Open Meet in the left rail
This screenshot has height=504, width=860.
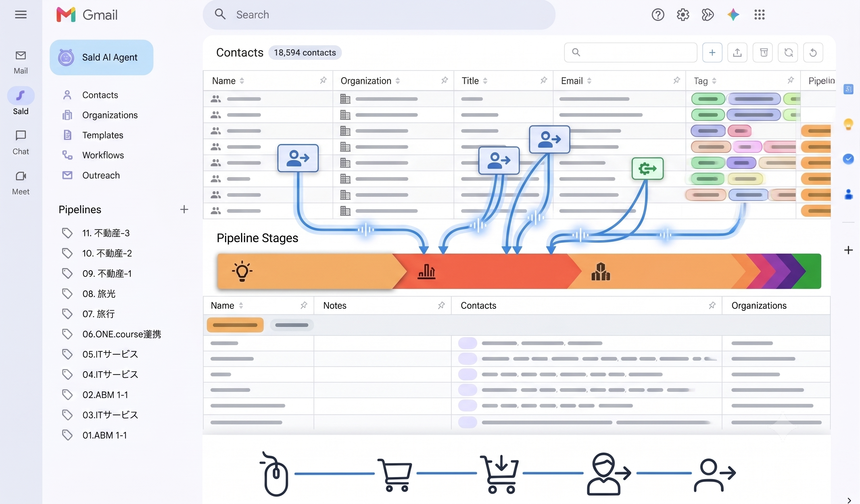[21, 183]
